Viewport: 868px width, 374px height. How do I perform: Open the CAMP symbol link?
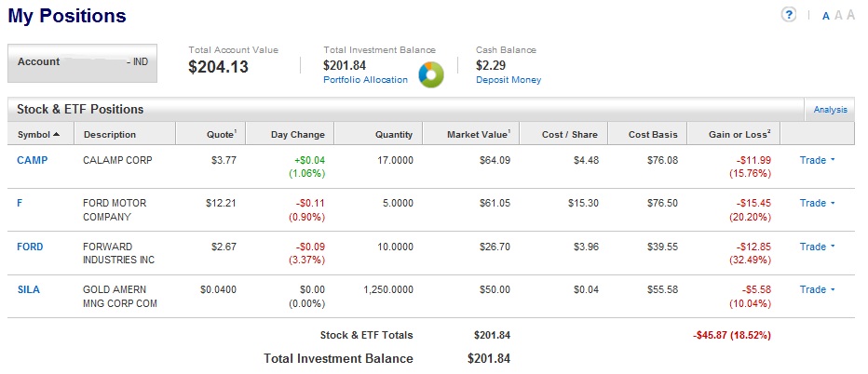(32, 160)
